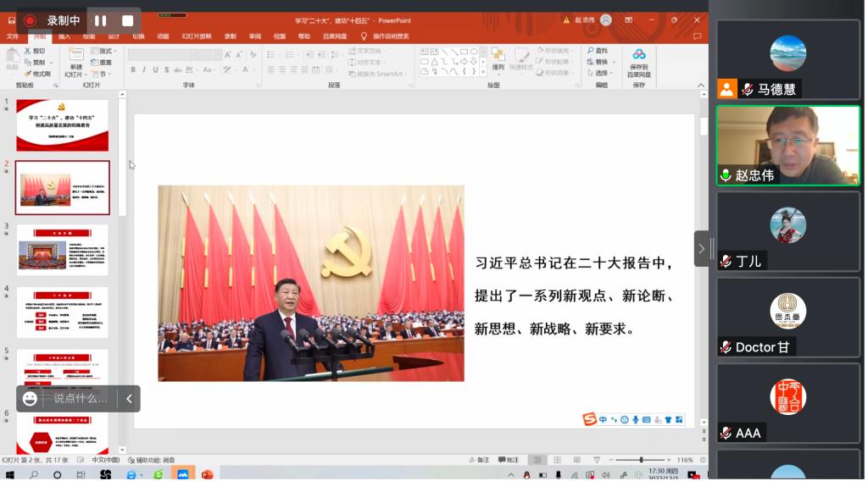The height and width of the screenshot is (481, 868).
Task: Adjust the zoom slider handle
Action: [641, 460]
